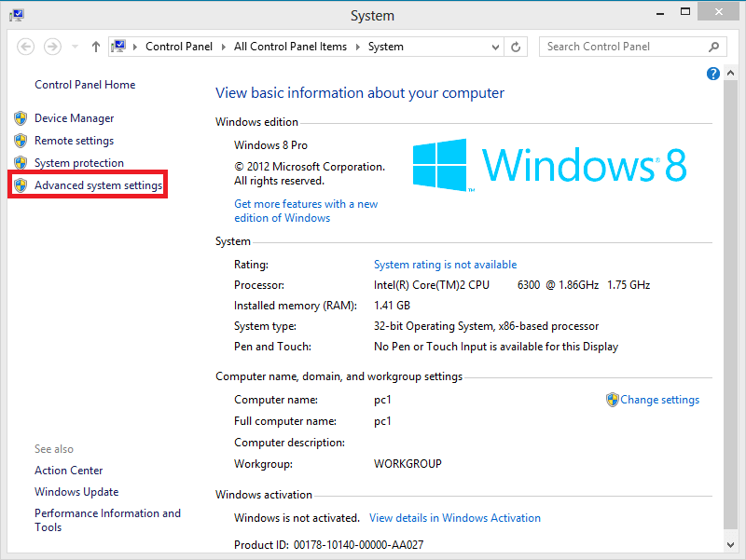Click the Back navigation arrow
This screenshot has height=560, width=746.
pos(26,47)
